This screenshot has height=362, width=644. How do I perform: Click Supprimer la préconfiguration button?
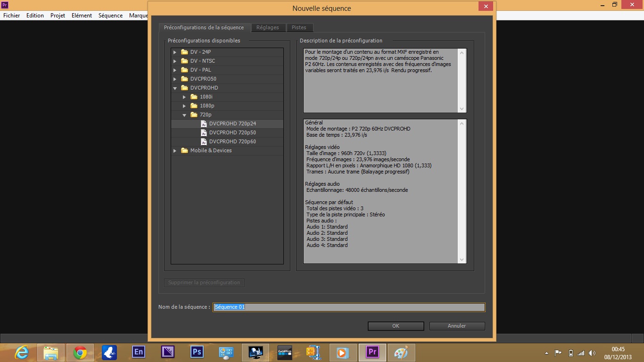[204, 283]
